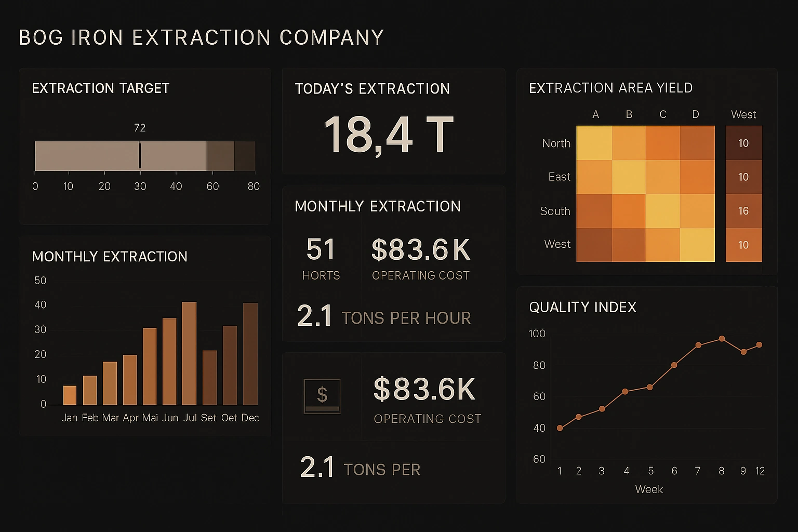Toggle the Dec bar in Monthly Extraction
This screenshot has height=532, width=798.
tap(250, 353)
